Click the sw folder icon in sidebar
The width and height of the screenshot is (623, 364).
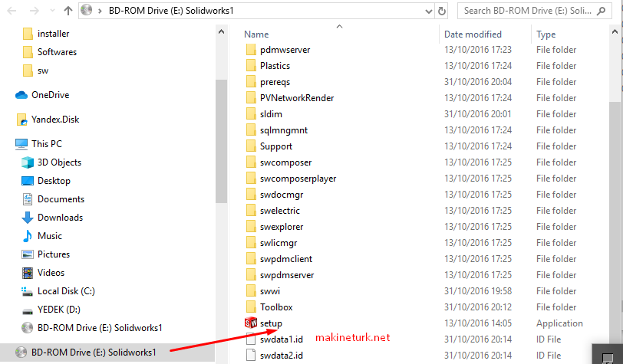tap(28, 71)
